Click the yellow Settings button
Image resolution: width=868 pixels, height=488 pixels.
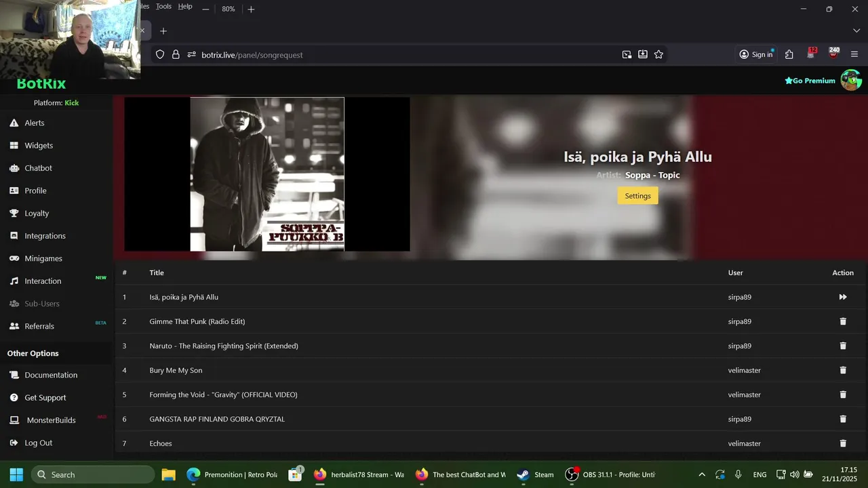click(637, 196)
